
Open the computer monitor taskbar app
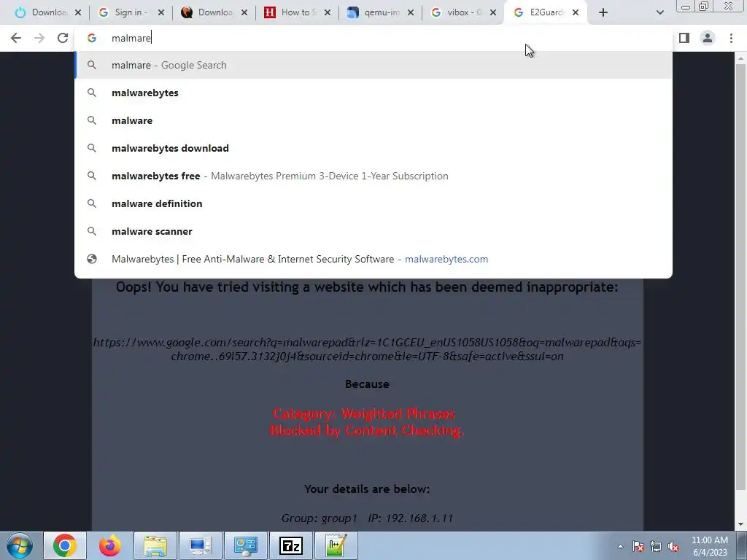(200, 545)
